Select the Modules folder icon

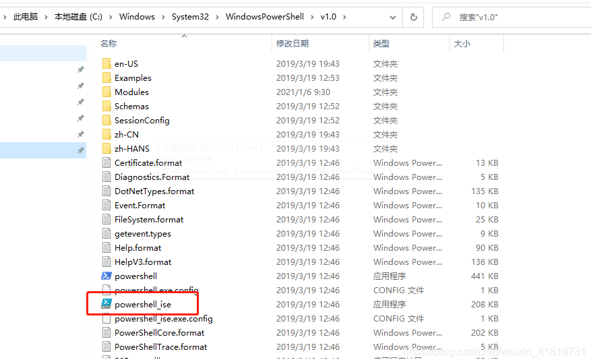click(x=106, y=92)
